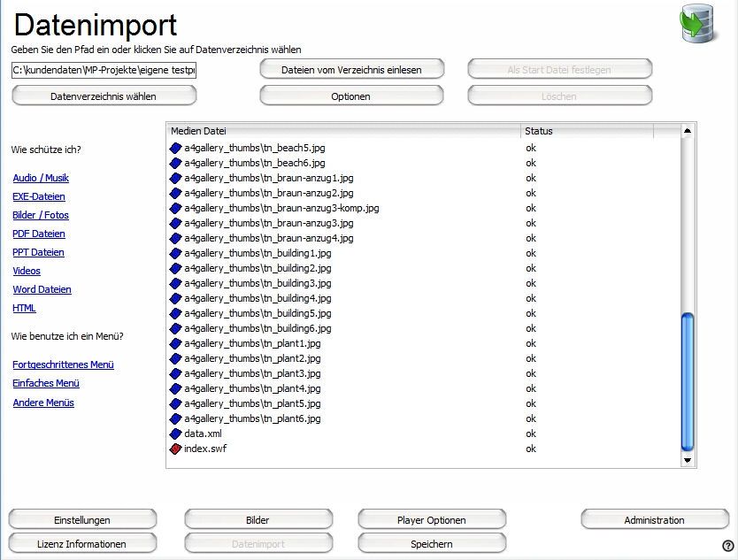Click the Status column header
Viewport: 738px width, 560px height.
(587, 131)
